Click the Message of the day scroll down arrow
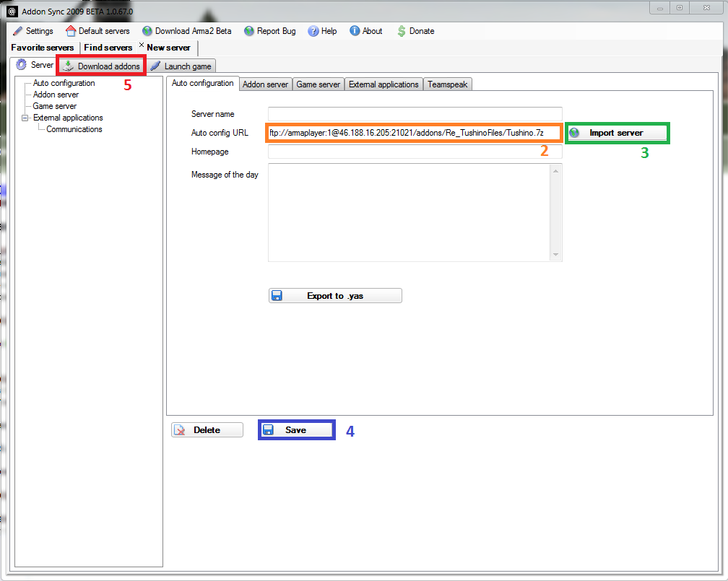 tap(556, 255)
